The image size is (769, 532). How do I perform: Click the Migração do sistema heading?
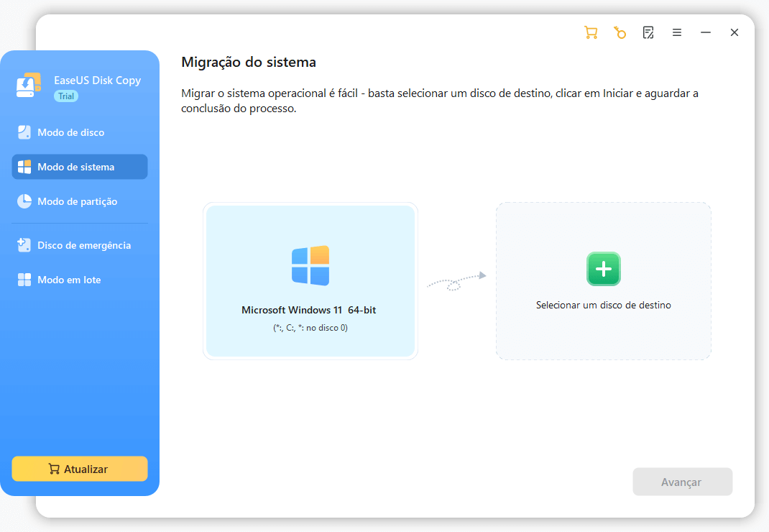[248, 63]
